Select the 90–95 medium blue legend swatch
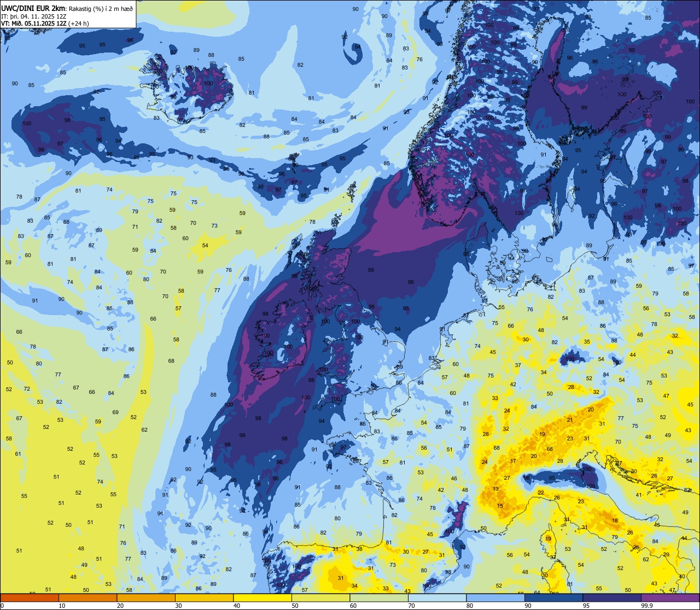This screenshot has width=700, height=610. click(x=553, y=598)
